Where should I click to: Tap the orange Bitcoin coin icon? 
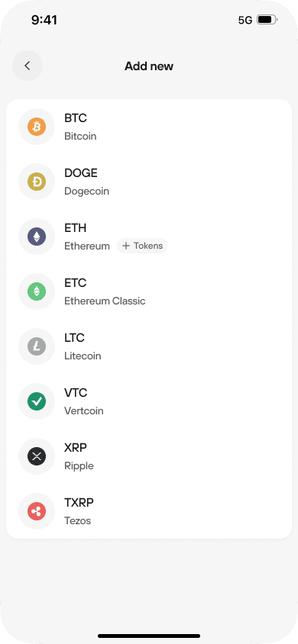(x=37, y=127)
